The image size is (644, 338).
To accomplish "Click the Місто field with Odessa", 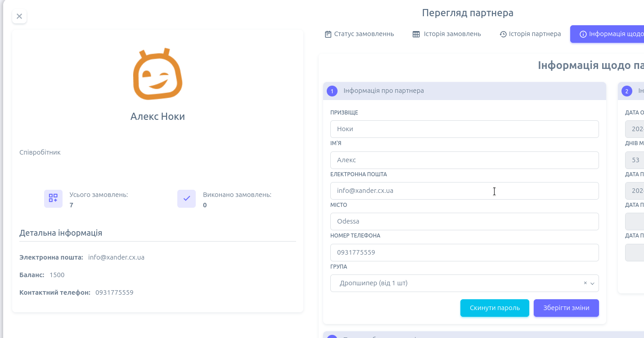I will pyautogui.click(x=464, y=221).
